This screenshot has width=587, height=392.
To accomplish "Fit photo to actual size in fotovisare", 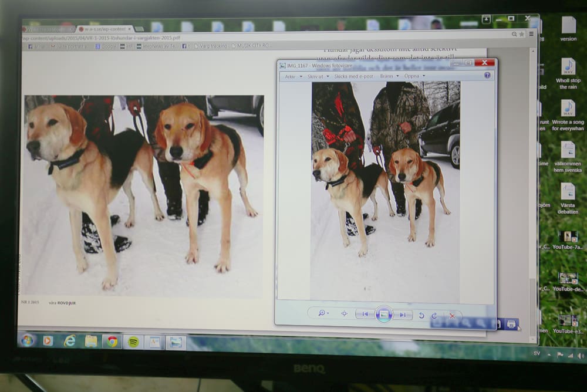I will [344, 313].
